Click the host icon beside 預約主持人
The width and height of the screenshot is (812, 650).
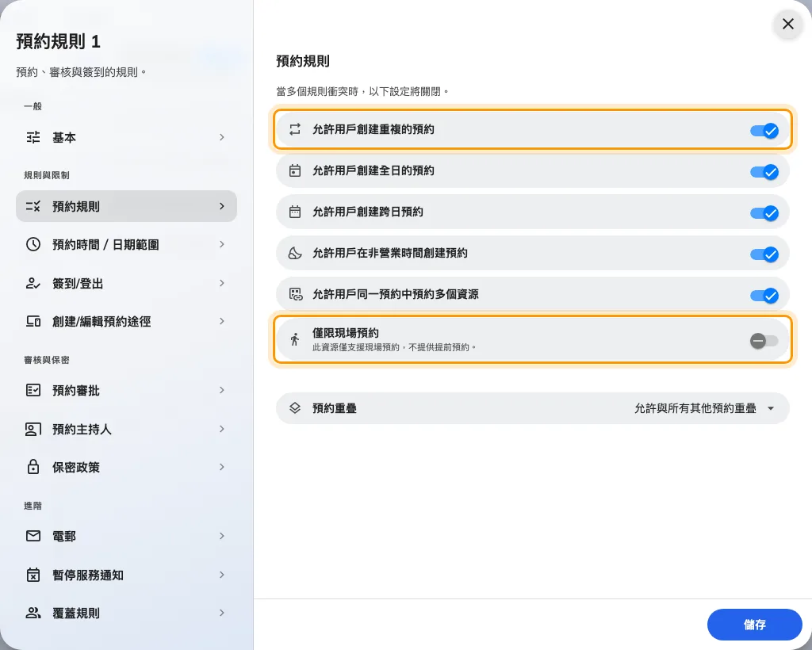(x=33, y=429)
